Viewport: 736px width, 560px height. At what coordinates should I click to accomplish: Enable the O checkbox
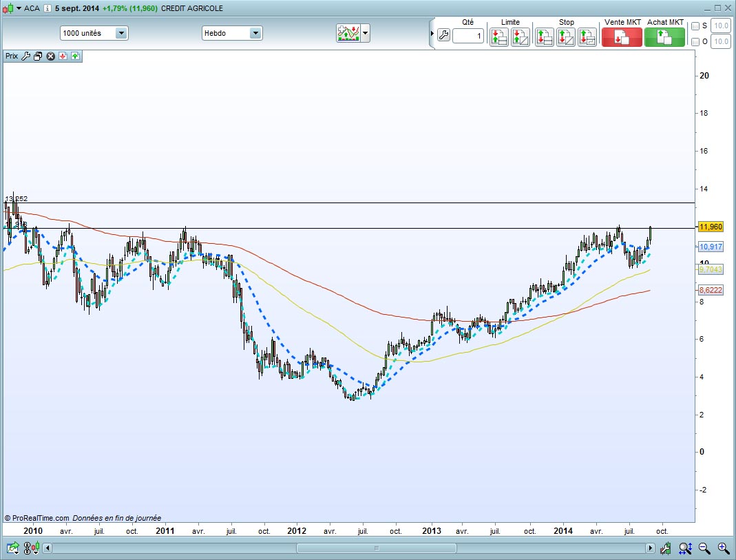coord(695,42)
